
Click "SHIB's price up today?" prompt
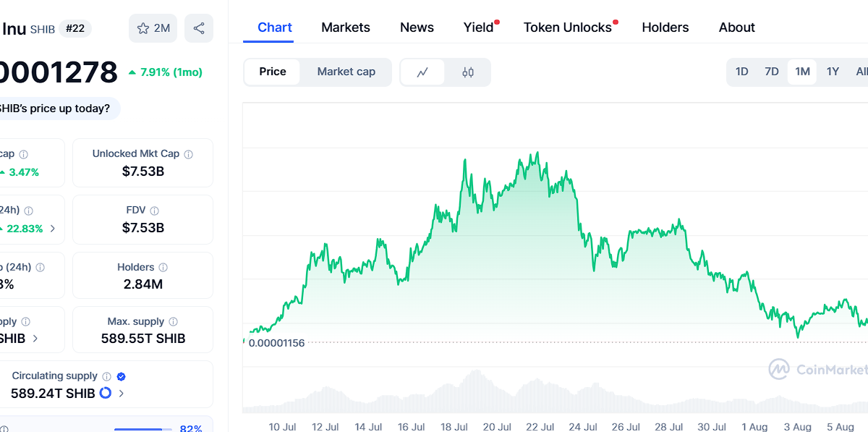pos(55,109)
